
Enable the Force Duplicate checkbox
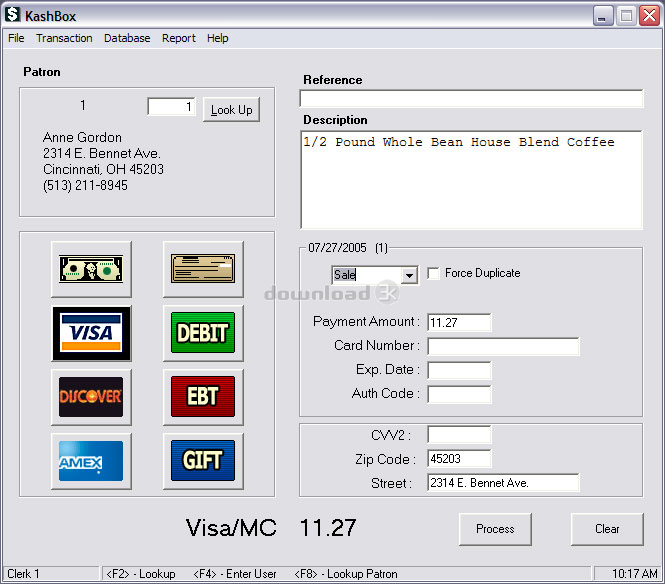coord(433,274)
